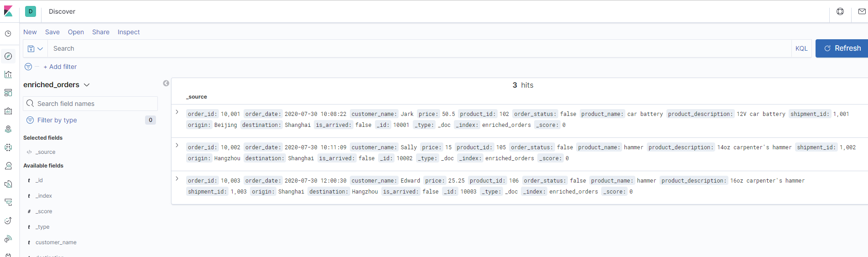868x257 pixels.
Task: Click product_description '12V car battery'
Action: pos(761,114)
